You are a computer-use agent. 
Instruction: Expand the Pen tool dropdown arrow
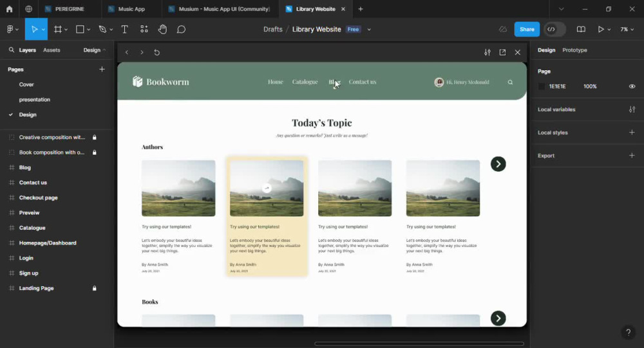pyautogui.click(x=111, y=30)
